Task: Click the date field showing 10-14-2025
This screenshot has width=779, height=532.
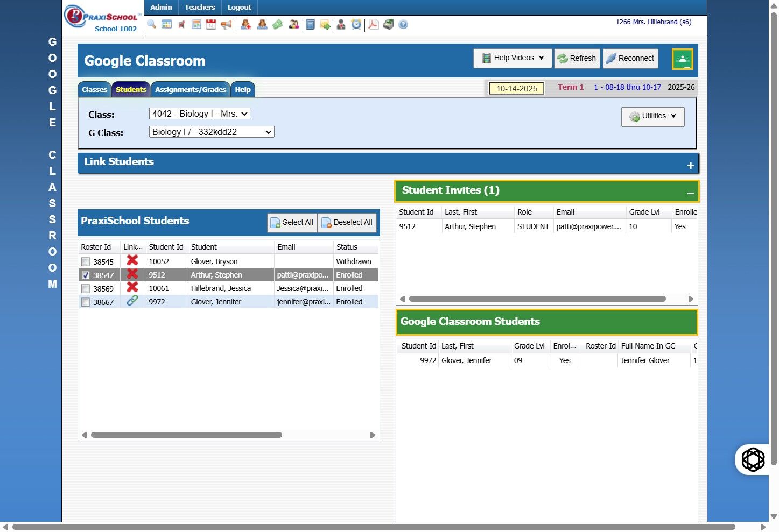Action: click(x=516, y=88)
